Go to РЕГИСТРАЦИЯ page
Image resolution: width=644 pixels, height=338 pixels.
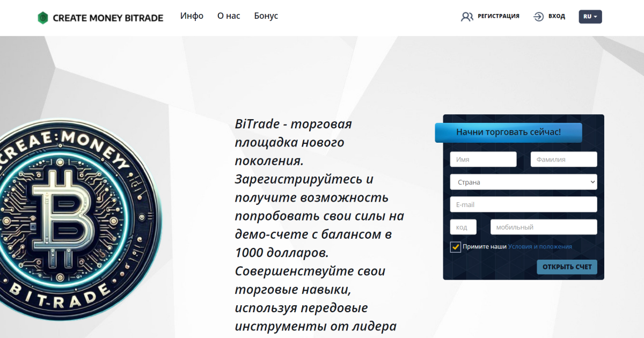point(499,16)
